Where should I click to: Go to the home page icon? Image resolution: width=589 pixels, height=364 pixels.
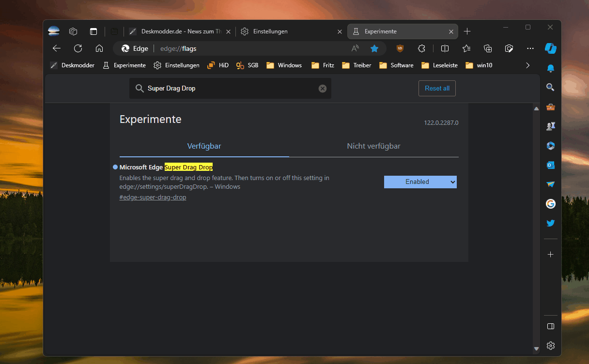coord(99,48)
